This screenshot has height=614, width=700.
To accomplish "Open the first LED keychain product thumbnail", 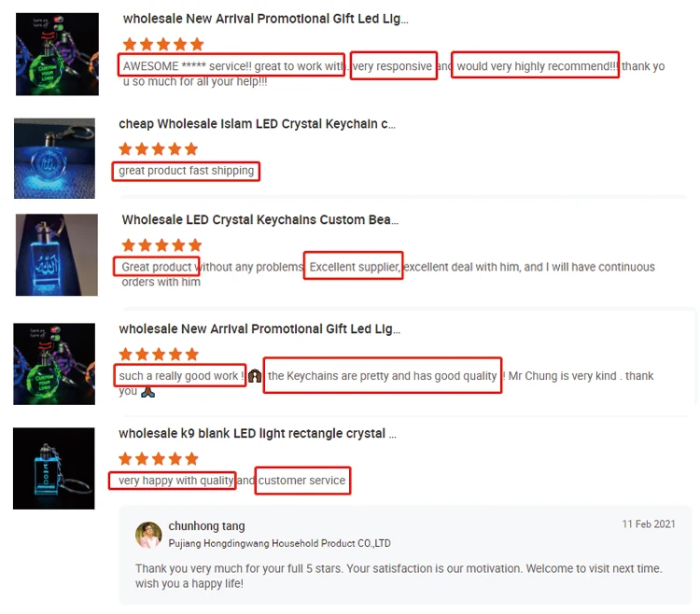I will pos(57,54).
